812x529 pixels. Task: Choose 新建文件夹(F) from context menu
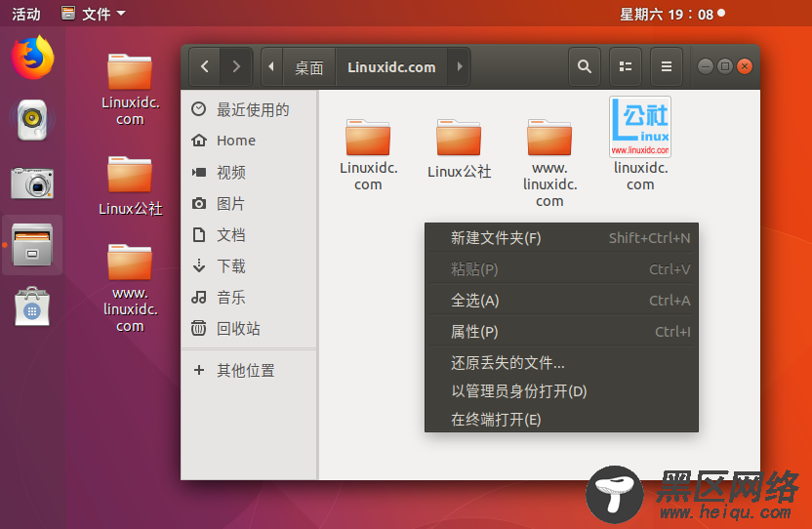click(x=561, y=238)
